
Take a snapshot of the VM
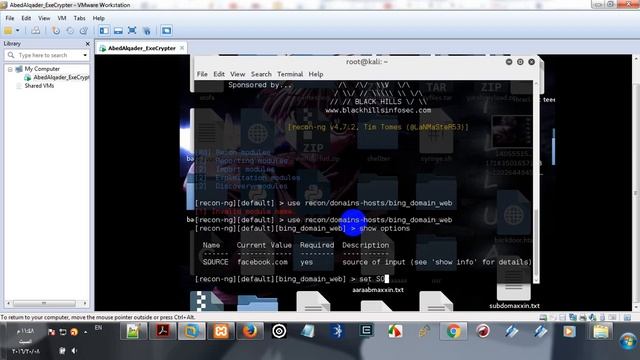click(x=56, y=31)
